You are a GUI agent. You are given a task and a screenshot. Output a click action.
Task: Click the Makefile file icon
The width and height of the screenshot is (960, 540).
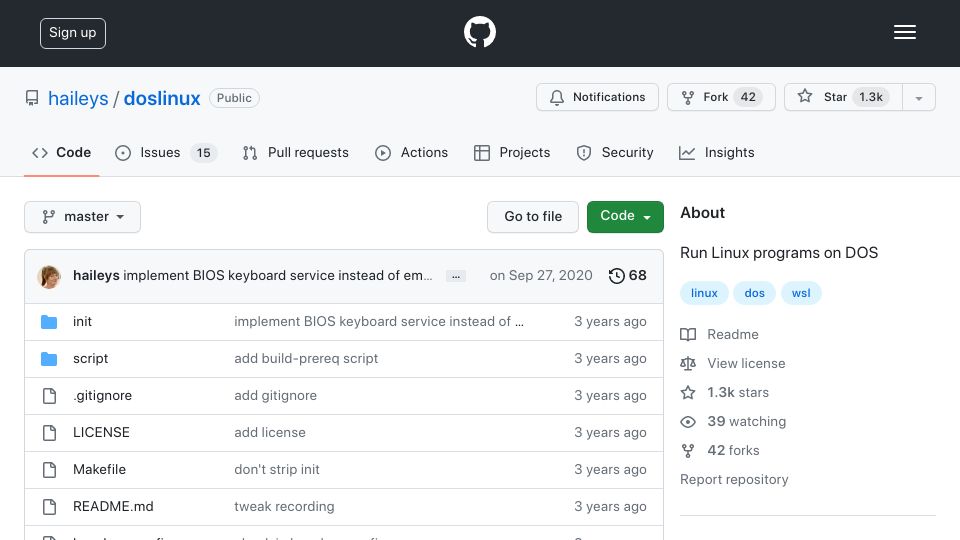tap(50, 470)
